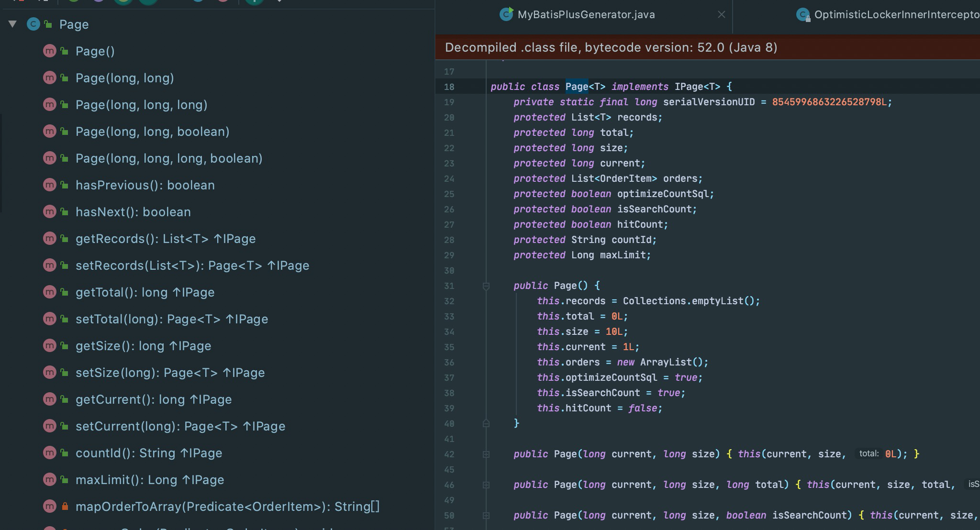Click public visibility icon on setRecords row
This screenshot has height=530, width=980.
click(x=65, y=265)
